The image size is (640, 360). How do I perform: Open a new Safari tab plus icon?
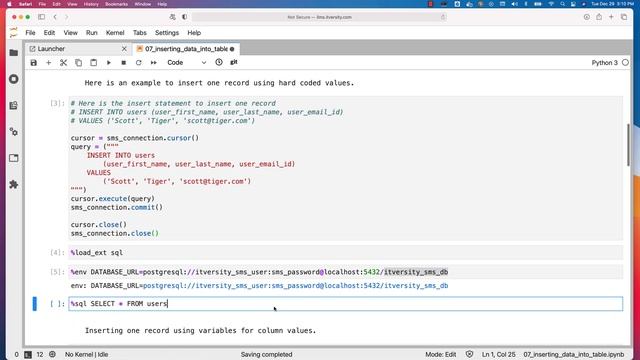611,17
